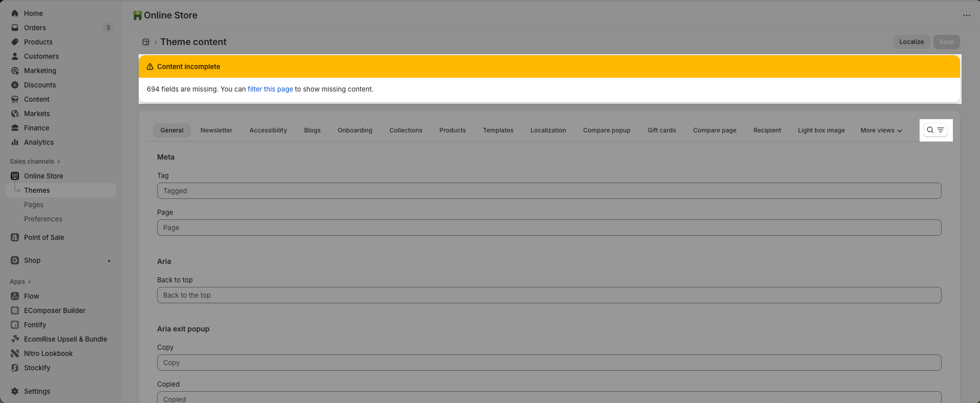Focus the Back to top text field
This screenshot has height=403, width=980.
tap(549, 295)
